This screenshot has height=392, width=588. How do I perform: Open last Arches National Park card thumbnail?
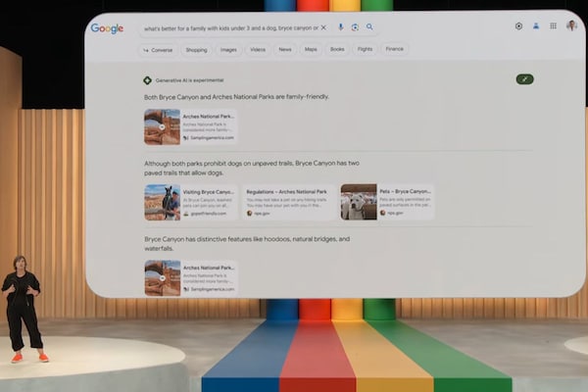pyautogui.click(x=163, y=278)
